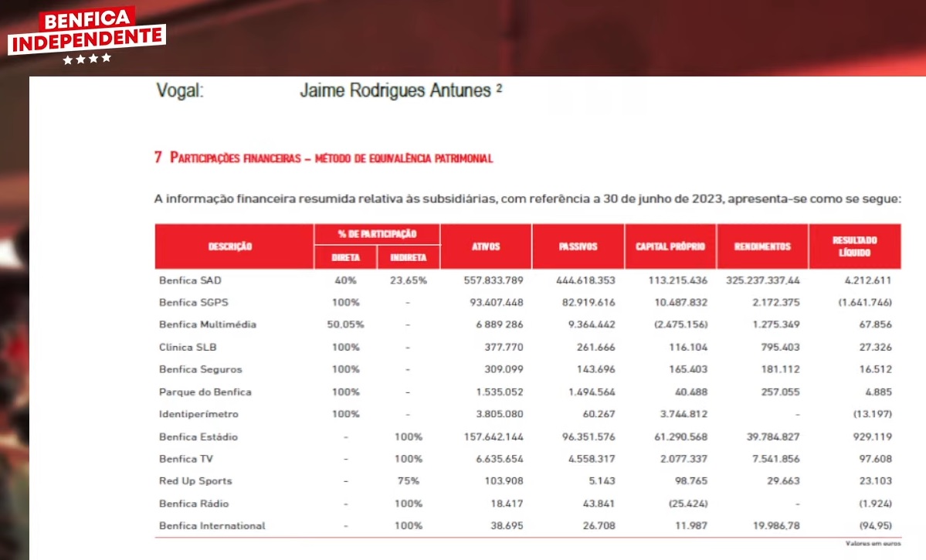Click Benfica SGPS net result (1.641.746)

coord(865,303)
